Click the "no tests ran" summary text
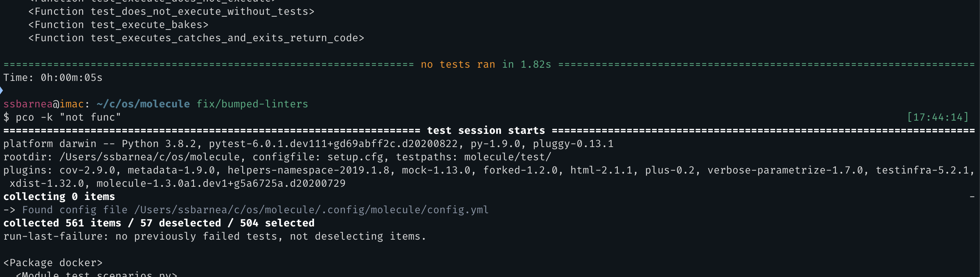This screenshot has width=980, height=277. [458, 65]
